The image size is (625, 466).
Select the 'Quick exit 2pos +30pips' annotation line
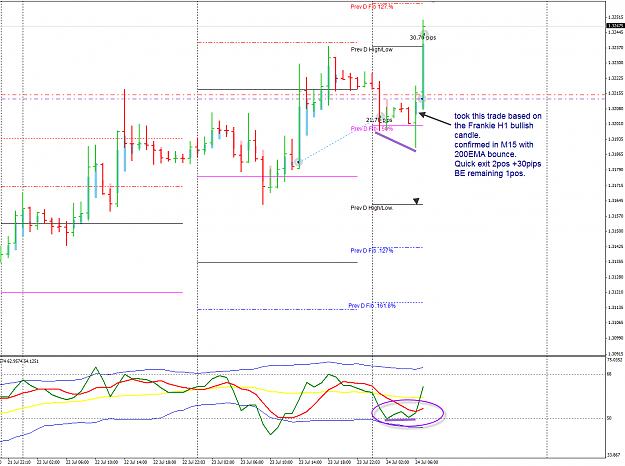pos(498,164)
